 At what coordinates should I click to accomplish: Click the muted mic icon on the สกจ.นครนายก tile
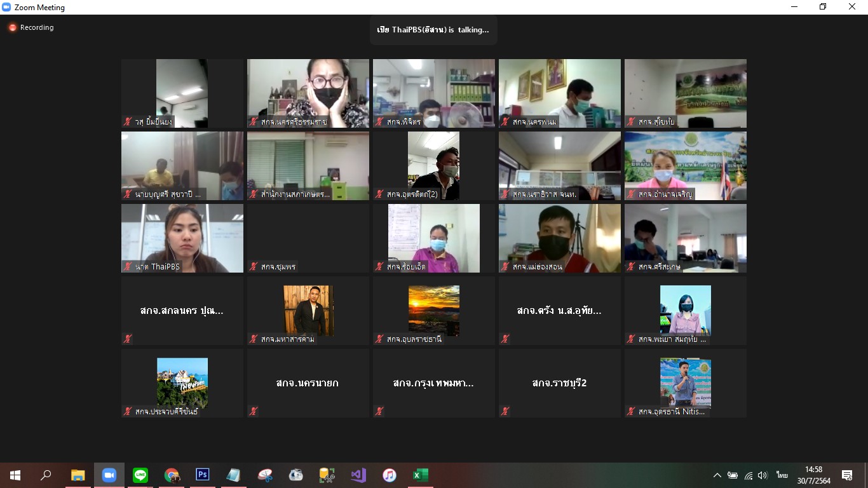click(254, 412)
